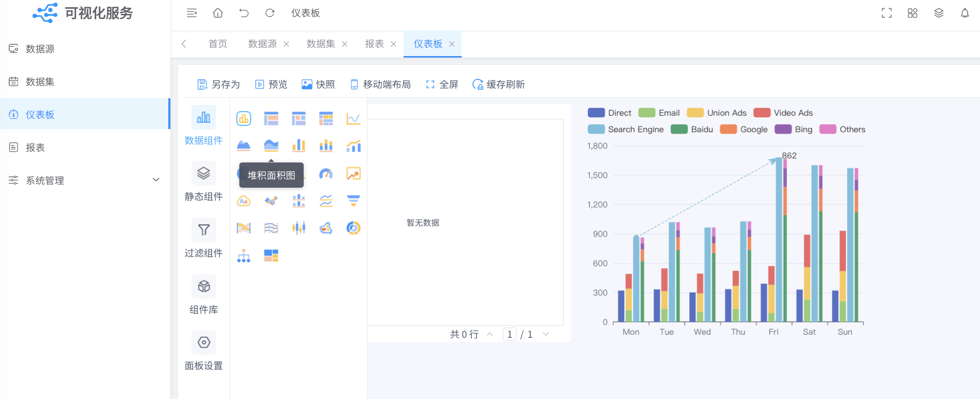Pick the gauge chart icon
The width and height of the screenshot is (980, 399).
[326, 174]
